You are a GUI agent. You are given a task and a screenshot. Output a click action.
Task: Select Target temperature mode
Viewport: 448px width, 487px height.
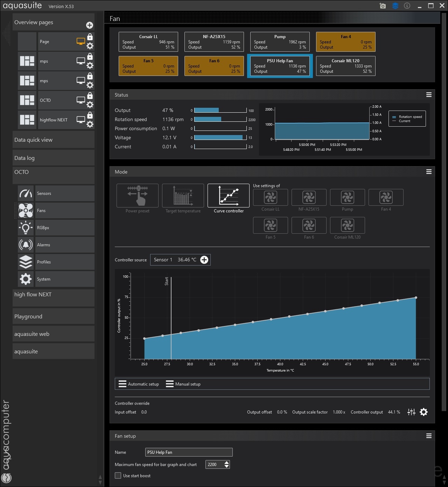[x=183, y=196]
